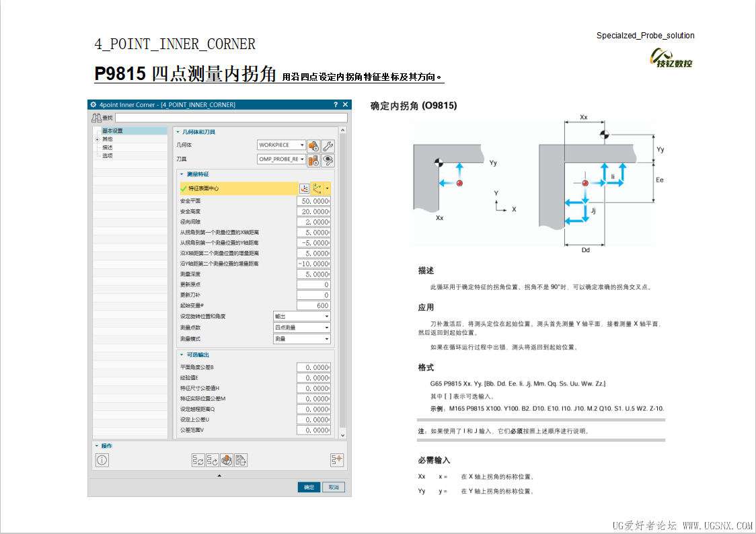Screen dimensions: 756x534
Task: Click the wrench edit geometry icon
Action: tap(328, 145)
